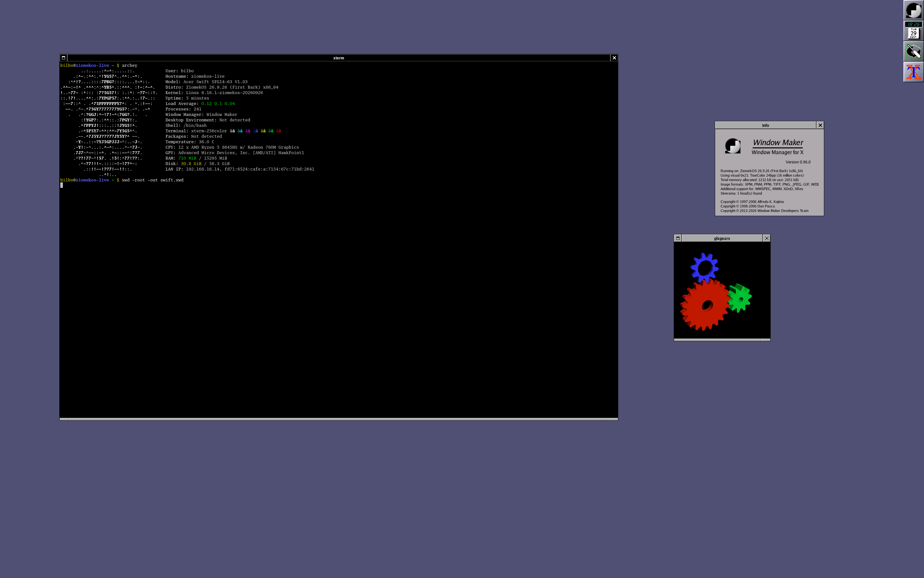
Task: Click the "Model: Acer Swift SFG14-63" line
Action: [207, 82]
